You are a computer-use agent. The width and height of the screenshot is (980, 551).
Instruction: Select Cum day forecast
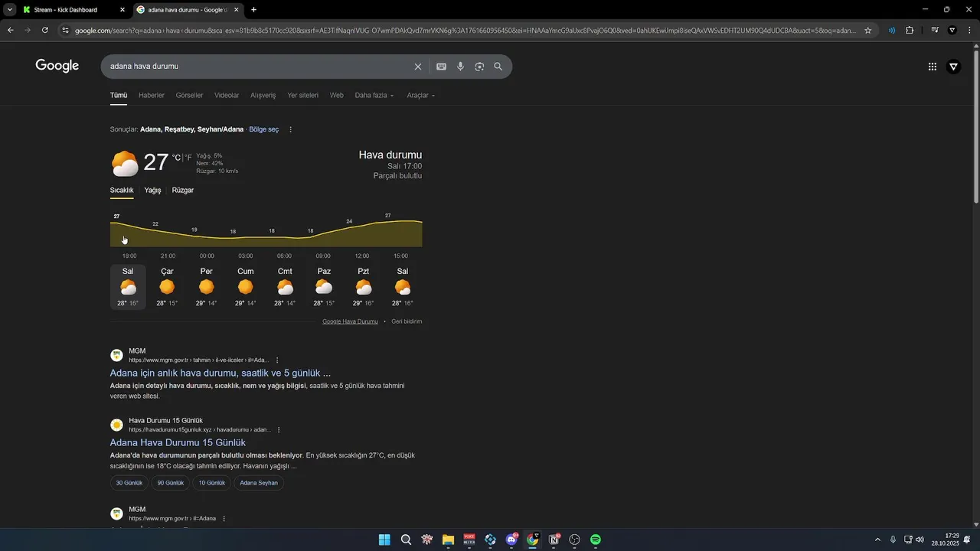tap(246, 287)
